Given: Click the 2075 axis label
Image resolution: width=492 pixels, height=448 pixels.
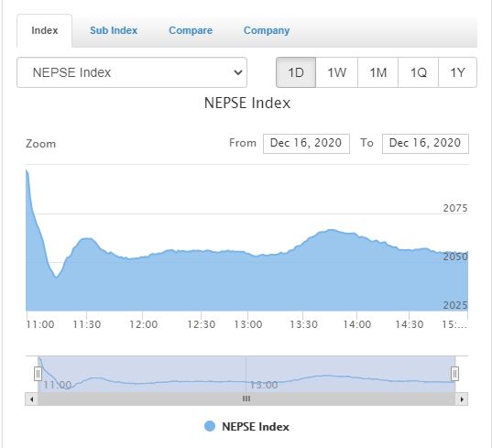Looking at the screenshot, I should [455, 208].
